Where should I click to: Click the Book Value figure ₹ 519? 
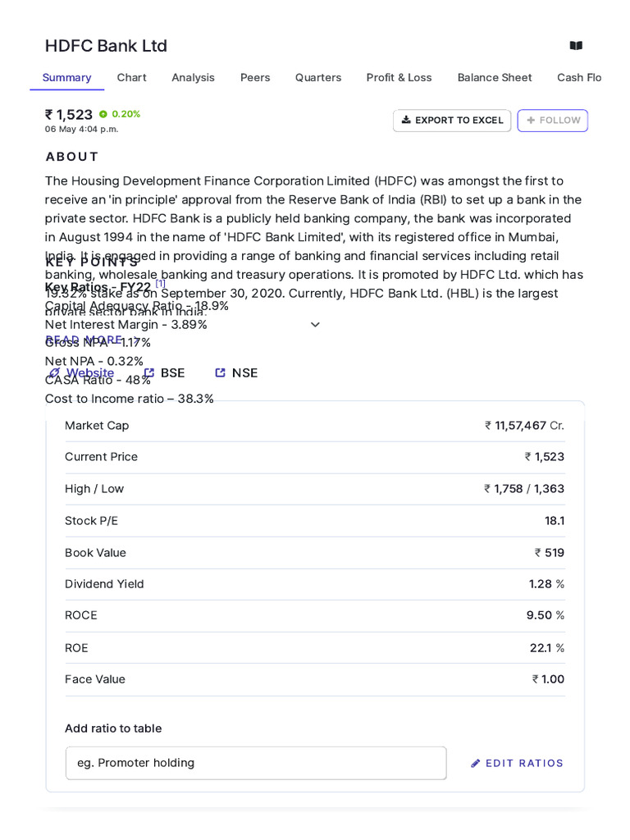(x=549, y=553)
